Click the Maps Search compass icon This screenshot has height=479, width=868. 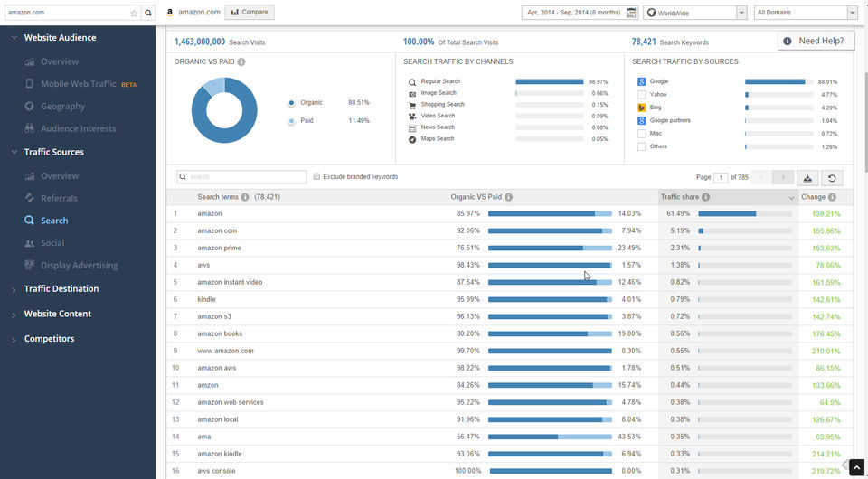click(x=412, y=139)
